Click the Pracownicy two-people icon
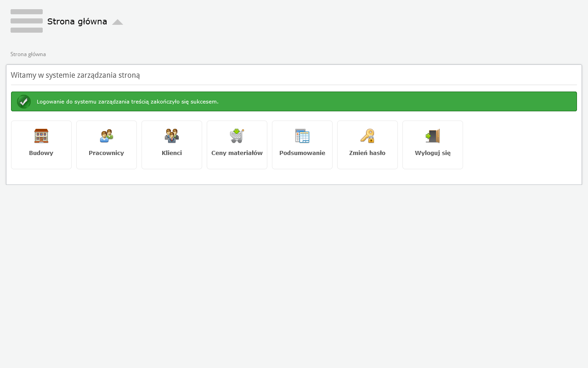 (107, 136)
